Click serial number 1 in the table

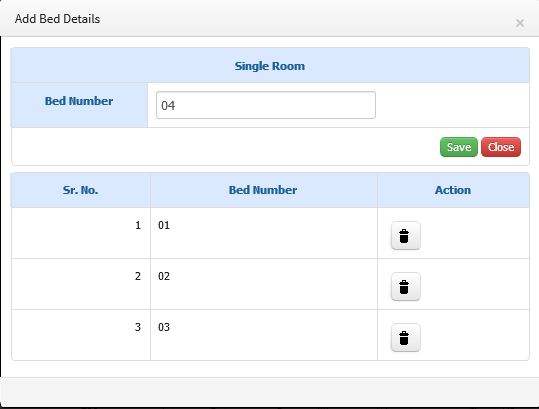tap(138, 225)
